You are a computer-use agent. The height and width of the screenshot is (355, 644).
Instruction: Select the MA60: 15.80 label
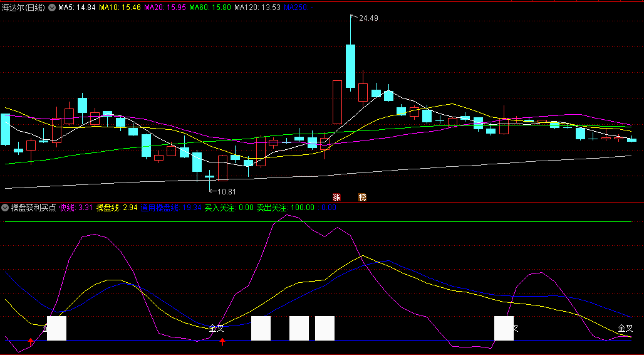[209, 8]
